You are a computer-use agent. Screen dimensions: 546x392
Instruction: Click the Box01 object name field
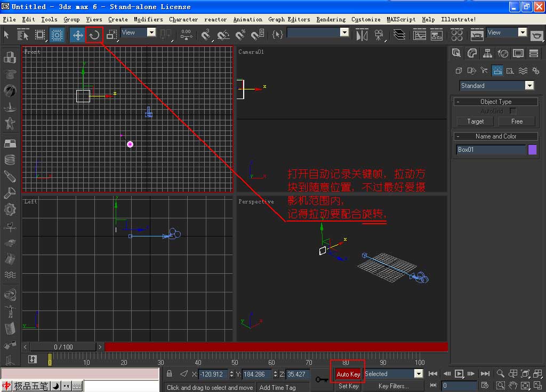click(x=491, y=150)
